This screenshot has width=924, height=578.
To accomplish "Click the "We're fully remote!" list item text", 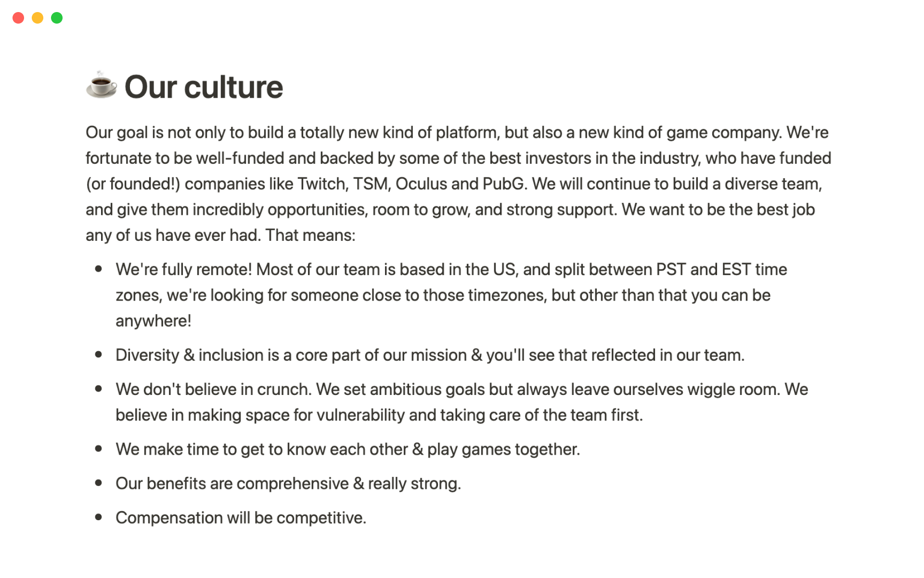I will coord(183,269).
